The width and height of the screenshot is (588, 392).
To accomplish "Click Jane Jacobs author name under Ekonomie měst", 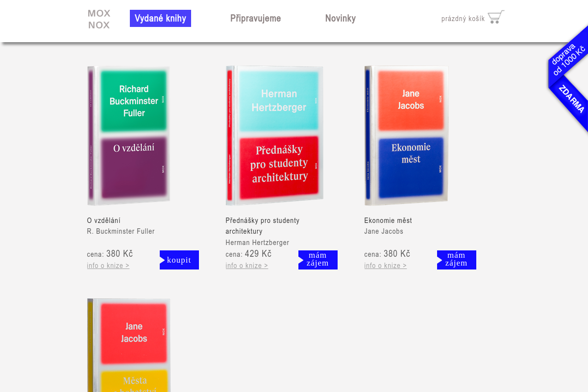I will 384,231.
